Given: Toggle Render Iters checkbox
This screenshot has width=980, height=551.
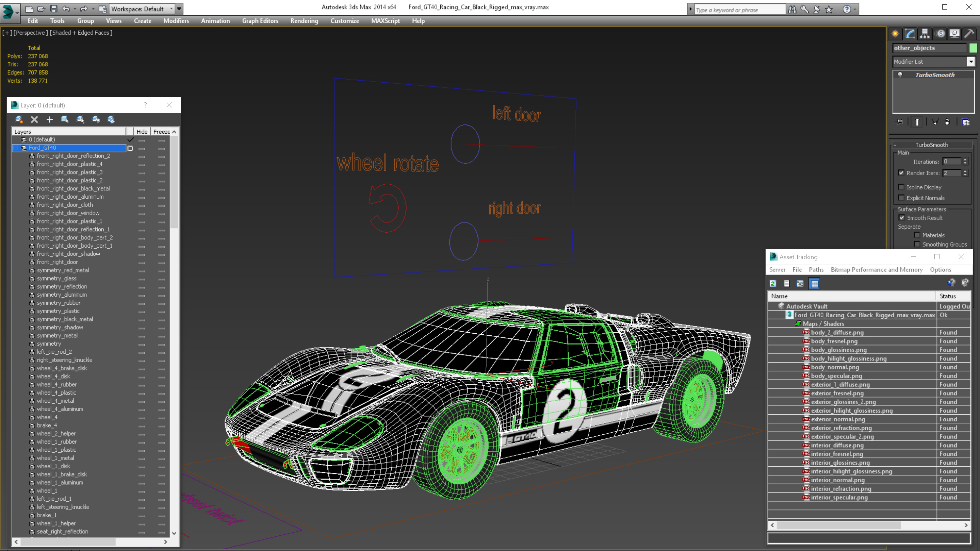Looking at the screenshot, I should pos(901,173).
